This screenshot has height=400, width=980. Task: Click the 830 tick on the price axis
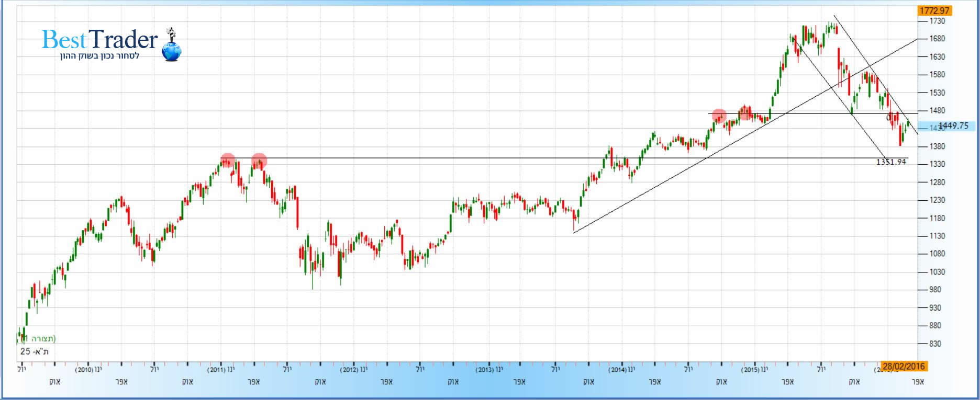tap(935, 344)
